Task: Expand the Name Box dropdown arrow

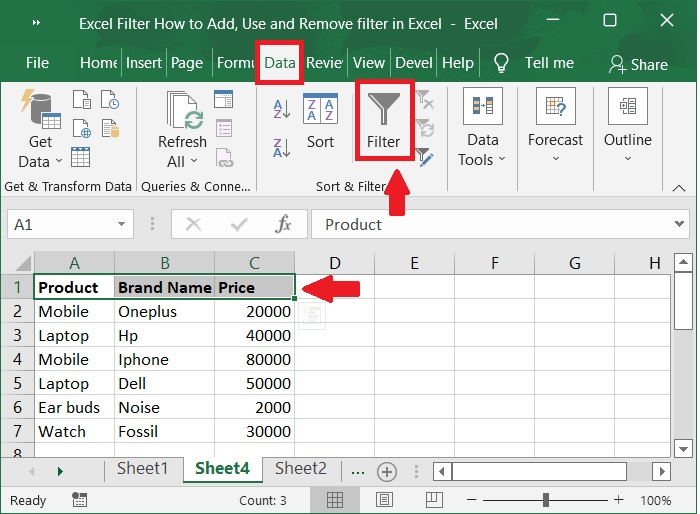Action: (122, 225)
